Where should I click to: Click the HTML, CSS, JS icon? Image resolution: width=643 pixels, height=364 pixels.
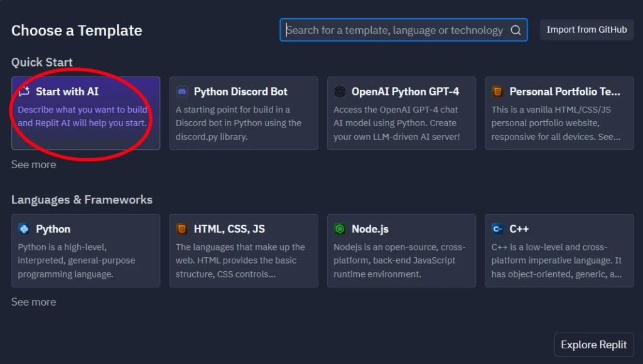pyautogui.click(x=181, y=228)
